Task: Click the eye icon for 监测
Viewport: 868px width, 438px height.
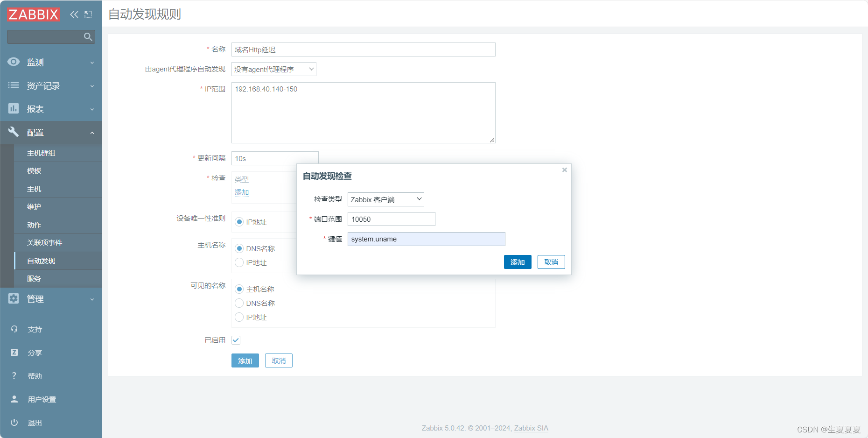Action: click(14, 62)
